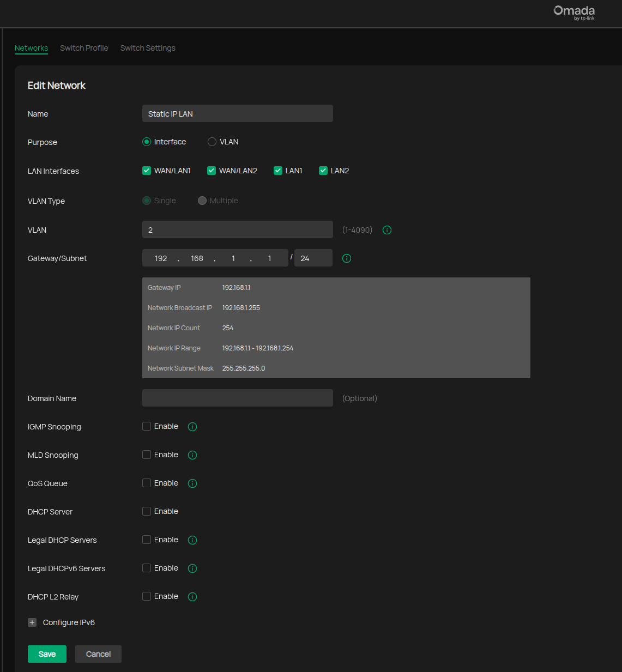Screen dimensions: 622x672
Task: Show the QoS Queue info icon
Action: pos(192,483)
